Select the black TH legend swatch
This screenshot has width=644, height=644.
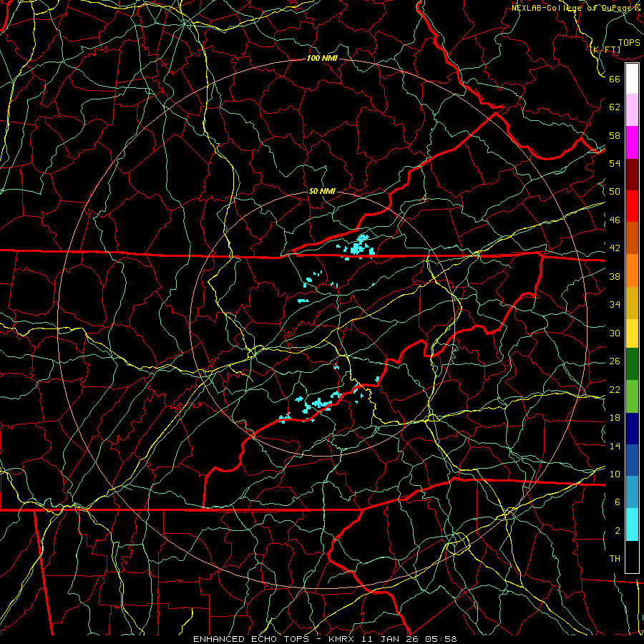632,557
